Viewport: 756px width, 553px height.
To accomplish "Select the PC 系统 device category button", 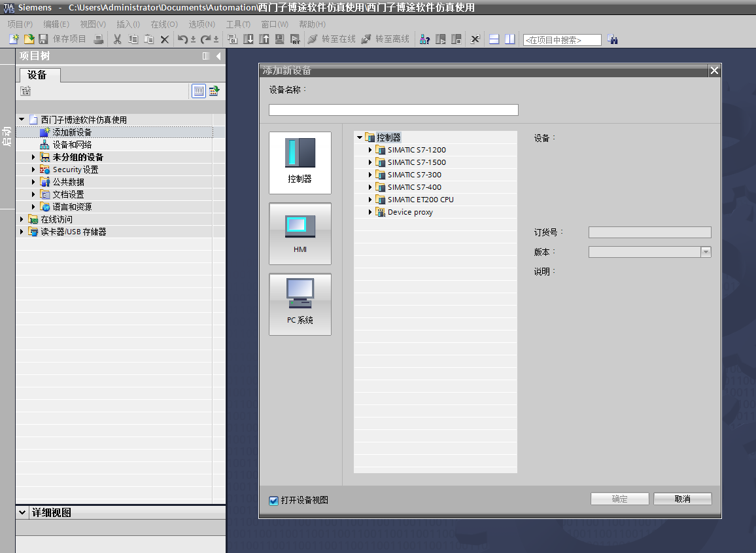I will pyautogui.click(x=300, y=304).
